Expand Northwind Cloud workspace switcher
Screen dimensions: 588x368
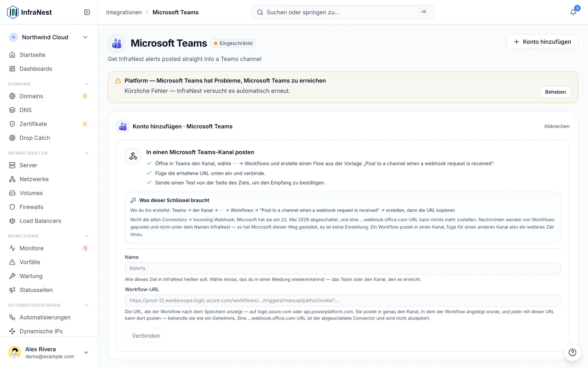49,37
